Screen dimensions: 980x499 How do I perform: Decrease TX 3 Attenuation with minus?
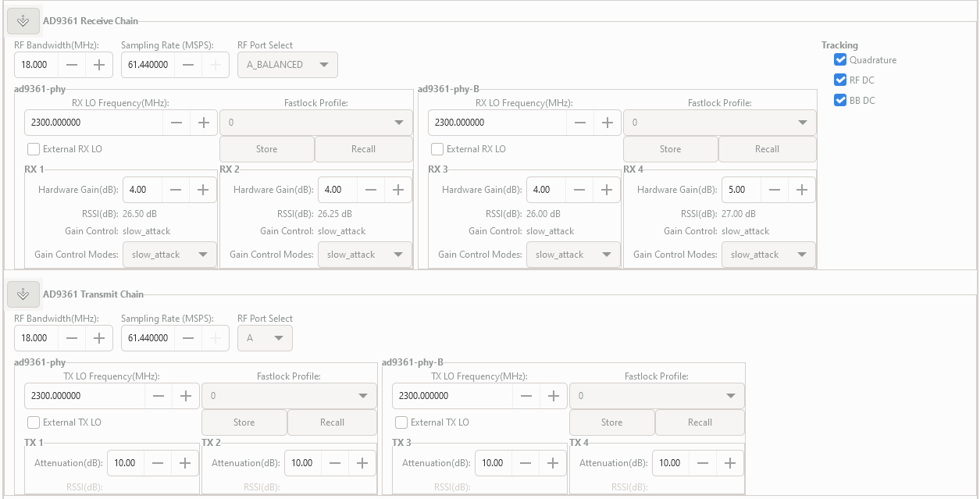[526, 463]
